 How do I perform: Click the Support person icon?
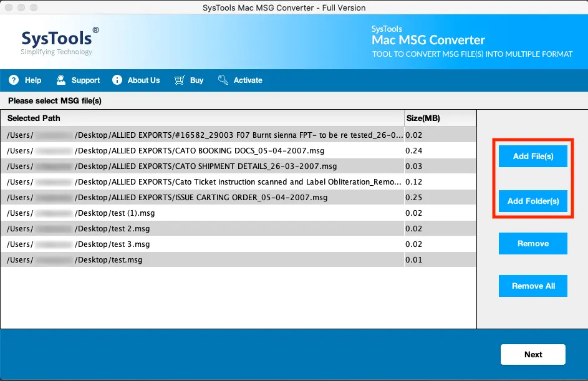(x=60, y=80)
